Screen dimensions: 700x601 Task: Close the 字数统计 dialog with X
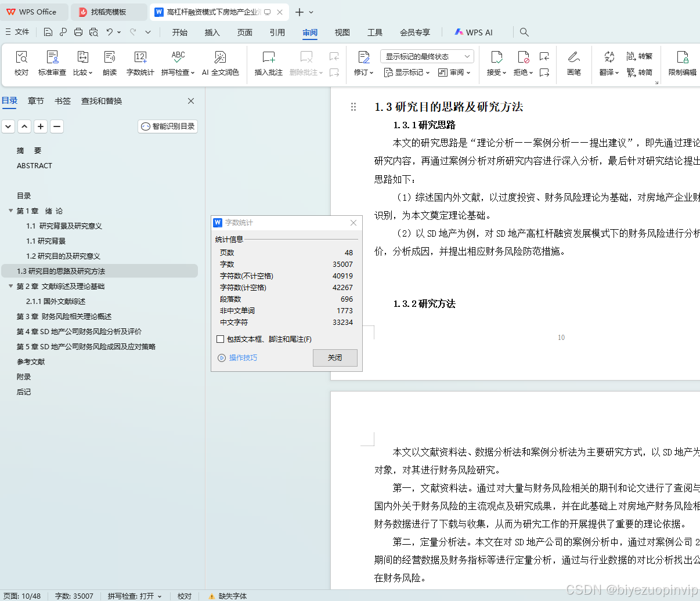353,223
